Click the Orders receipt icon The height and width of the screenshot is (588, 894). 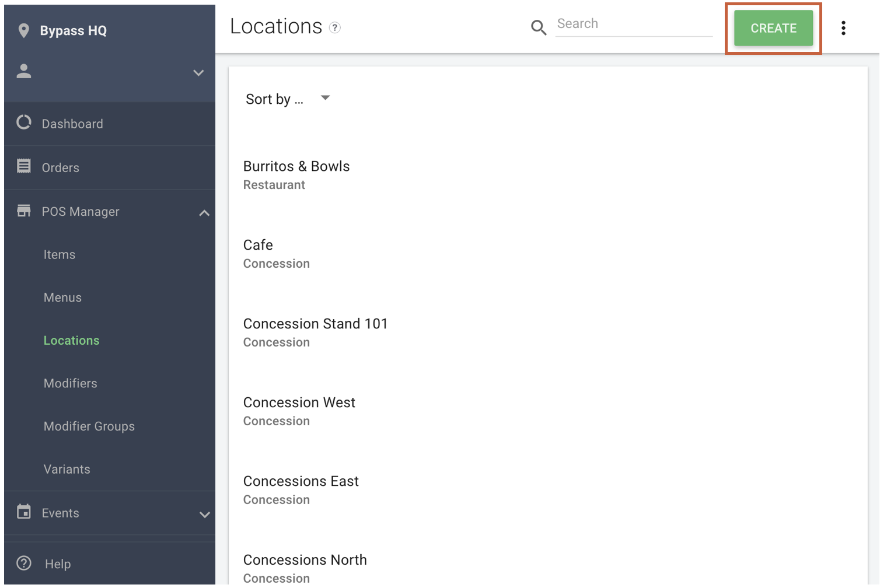pyautogui.click(x=24, y=166)
